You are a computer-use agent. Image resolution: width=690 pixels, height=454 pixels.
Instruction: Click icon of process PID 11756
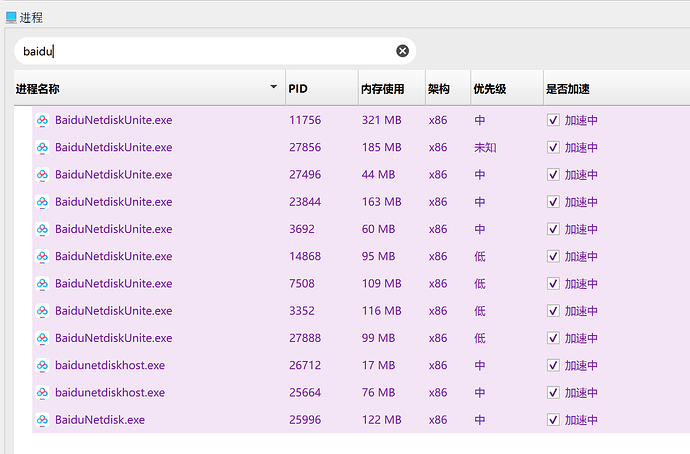[42, 120]
